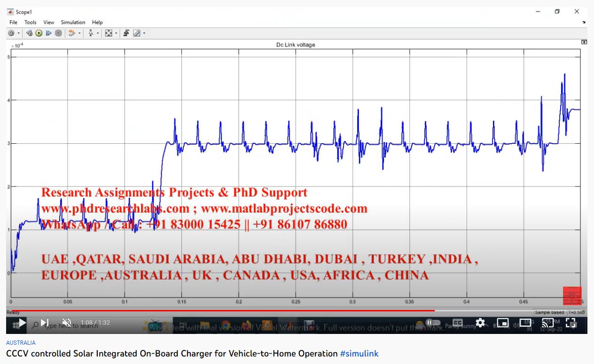Open the Tools menu

click(x=30, y=22)
